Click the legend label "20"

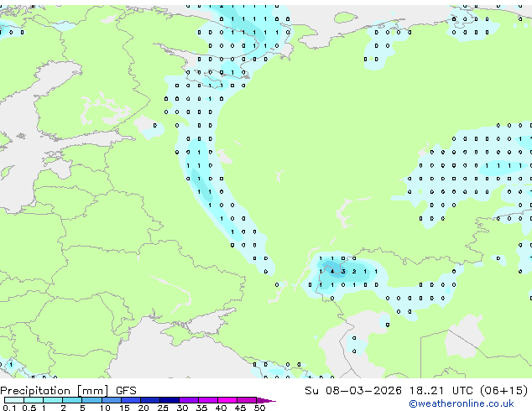[143, 408]
